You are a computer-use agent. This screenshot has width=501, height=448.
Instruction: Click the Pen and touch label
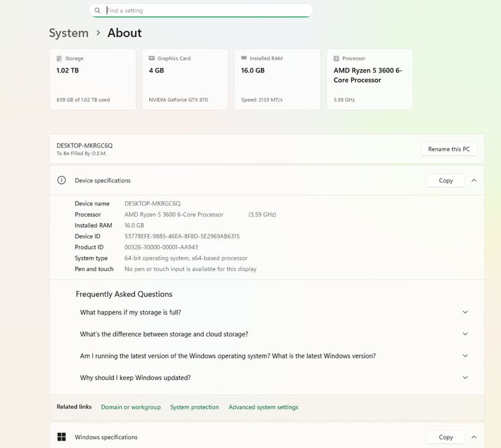coord(94,269)
